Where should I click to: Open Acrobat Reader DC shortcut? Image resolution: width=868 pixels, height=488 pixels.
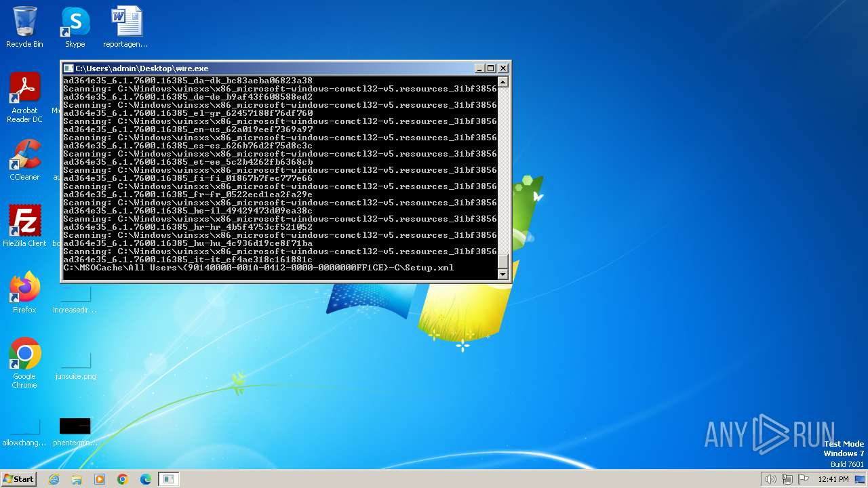pyautogui.click(x=24, y=98)
